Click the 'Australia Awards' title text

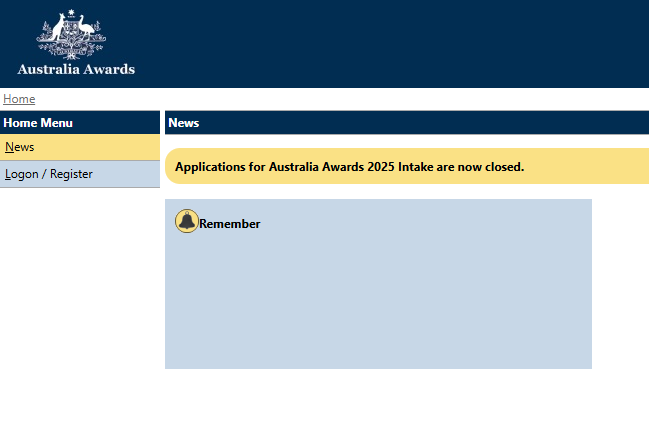(76, 69)
